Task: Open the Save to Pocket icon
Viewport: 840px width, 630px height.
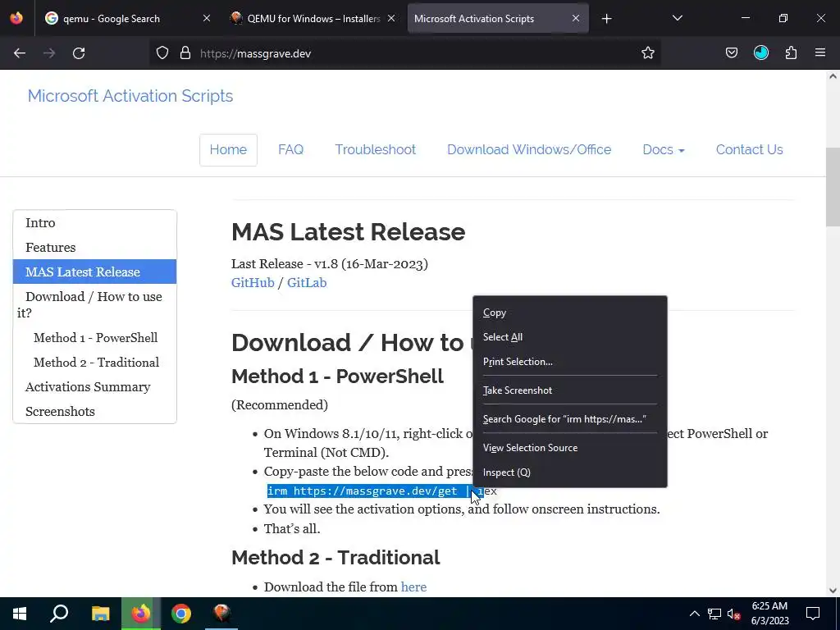Action: 731,52
